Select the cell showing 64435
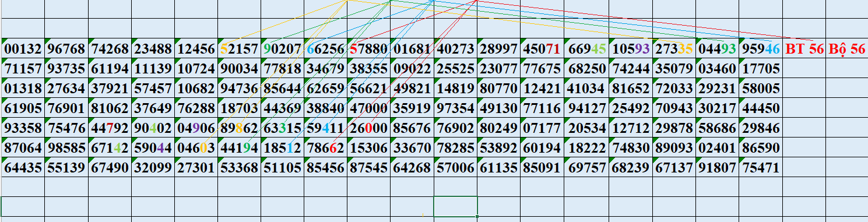 (x=23, y=168)
